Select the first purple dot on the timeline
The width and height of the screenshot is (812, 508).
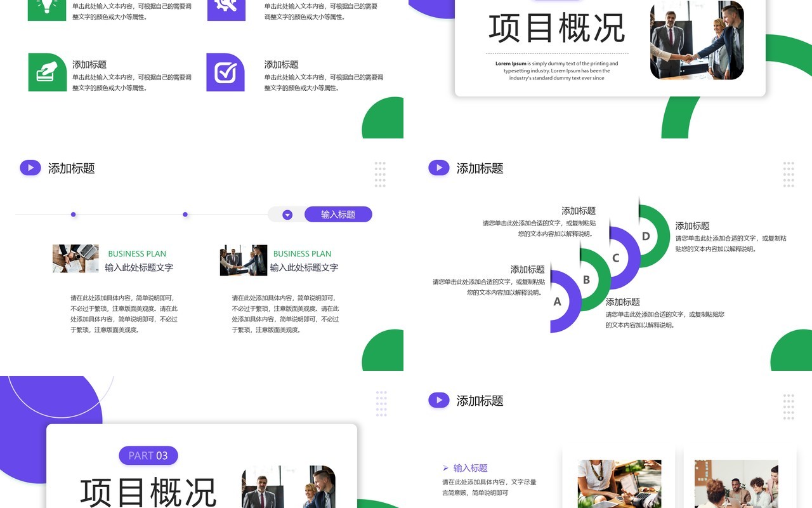pos(74,215)
